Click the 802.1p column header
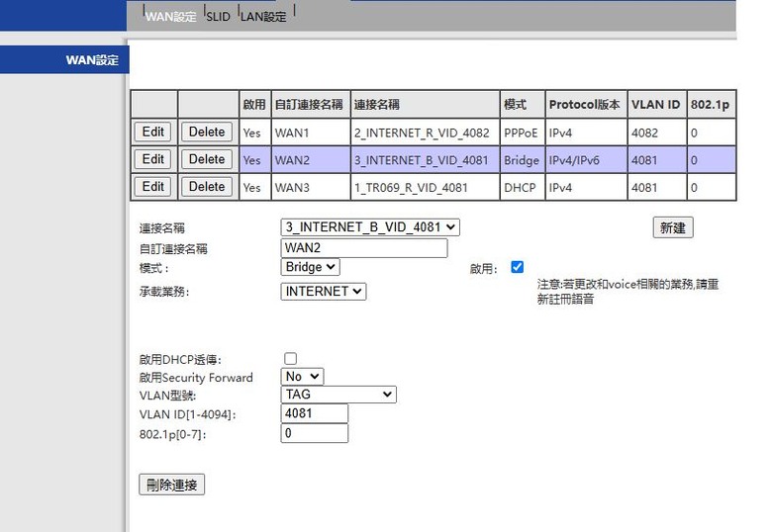The height and width of the screenshot is (532, 772). [x=712, y=104]
